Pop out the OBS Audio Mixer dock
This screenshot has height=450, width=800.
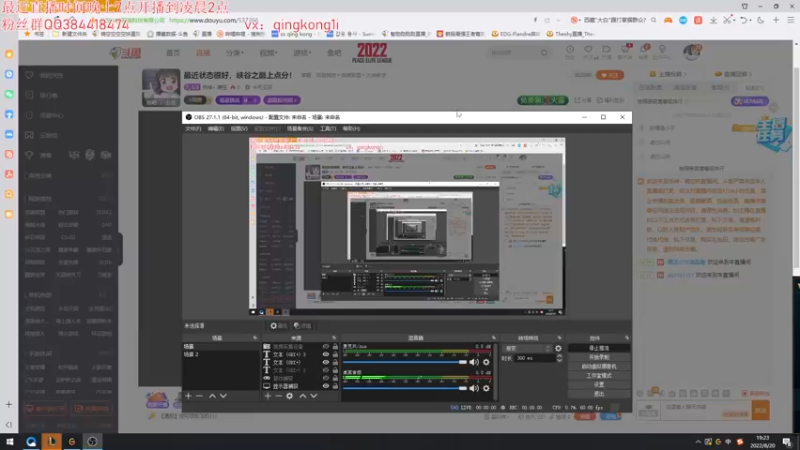(x=493, y=338)
